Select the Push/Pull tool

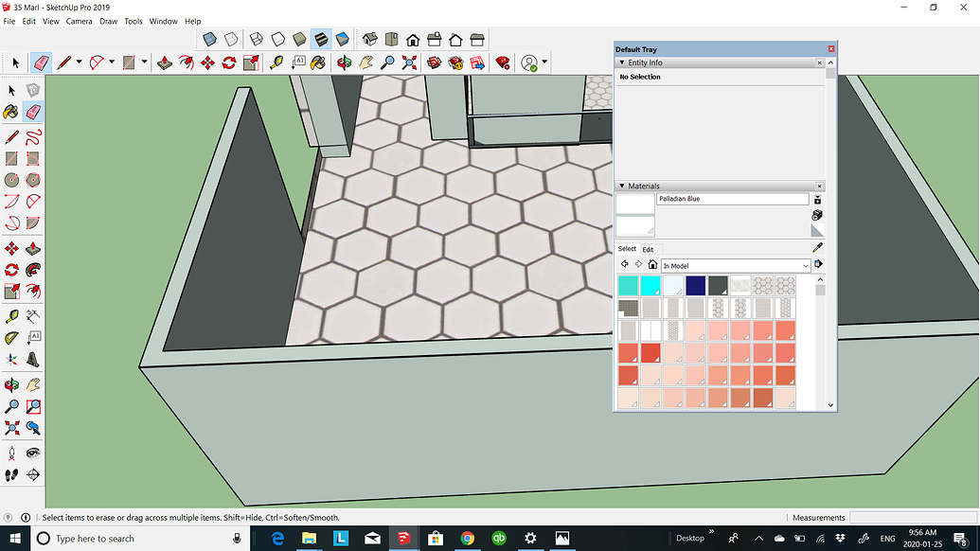tap(34, 247)
